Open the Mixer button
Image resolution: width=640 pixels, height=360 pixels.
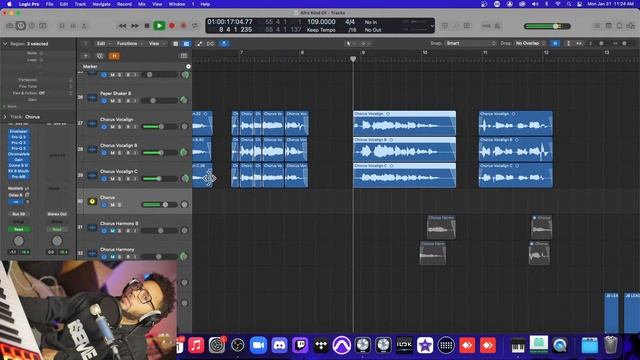73,26
